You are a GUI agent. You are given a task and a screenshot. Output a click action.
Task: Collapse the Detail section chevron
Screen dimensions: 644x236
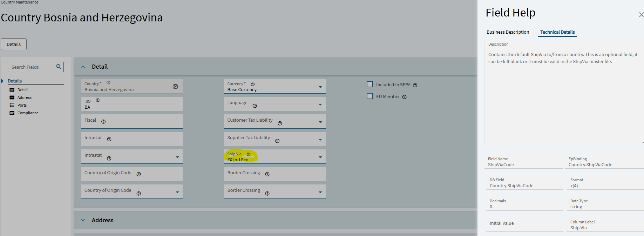[83, 67]
